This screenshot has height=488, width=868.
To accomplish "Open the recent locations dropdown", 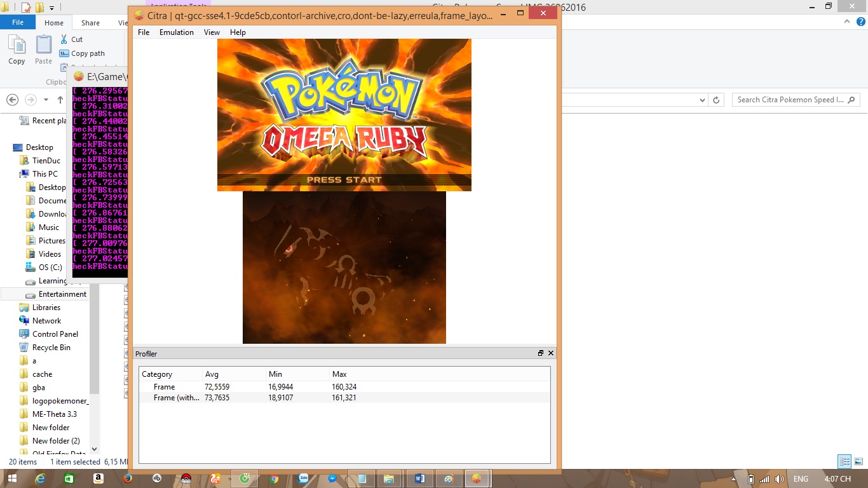I will [x=46, y=100].
